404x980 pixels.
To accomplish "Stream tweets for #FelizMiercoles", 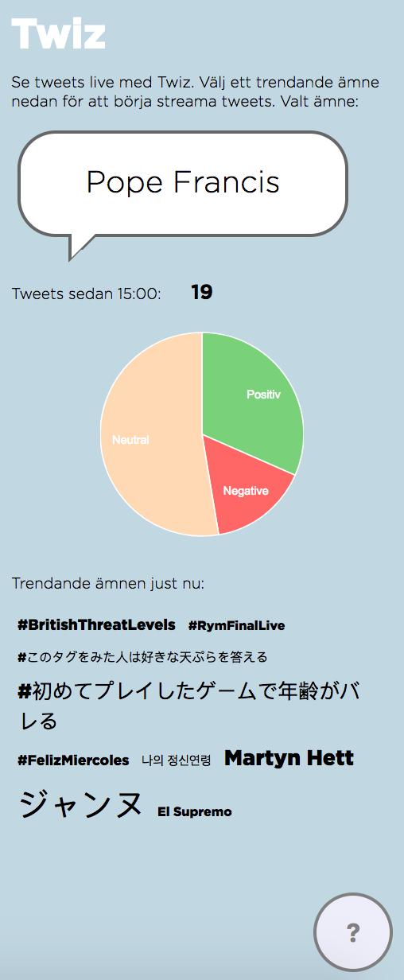I will 73,760.
